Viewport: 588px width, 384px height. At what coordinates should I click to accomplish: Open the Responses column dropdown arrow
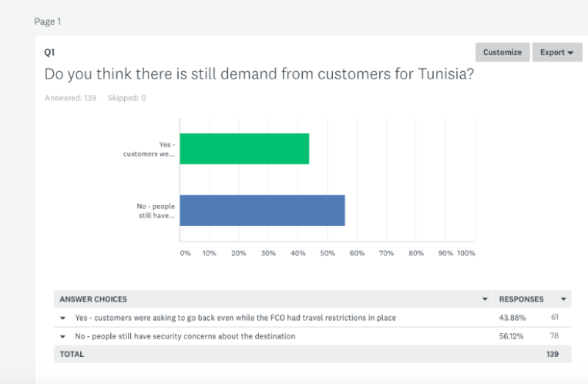click(563, 299)
